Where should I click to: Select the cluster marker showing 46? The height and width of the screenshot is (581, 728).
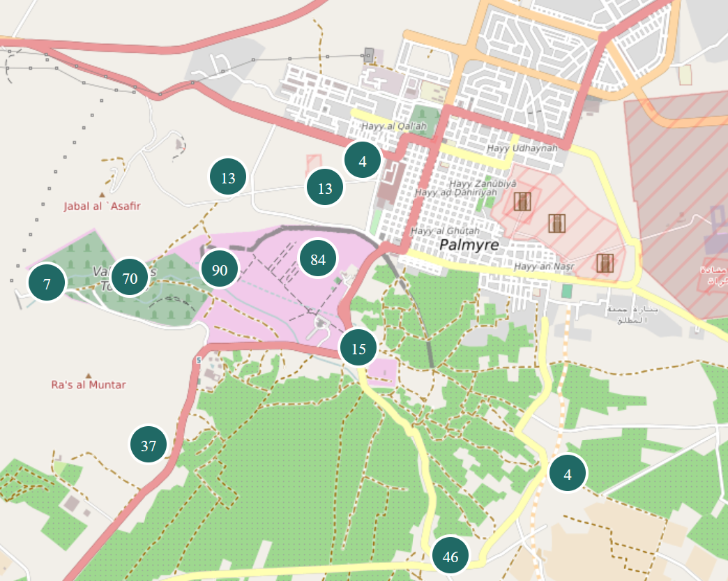(450, 557)
